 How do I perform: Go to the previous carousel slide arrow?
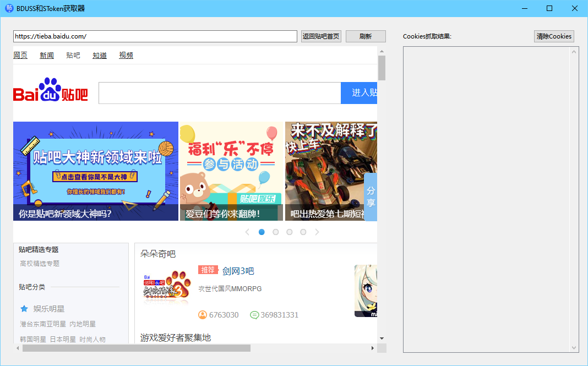coord(247,232)
